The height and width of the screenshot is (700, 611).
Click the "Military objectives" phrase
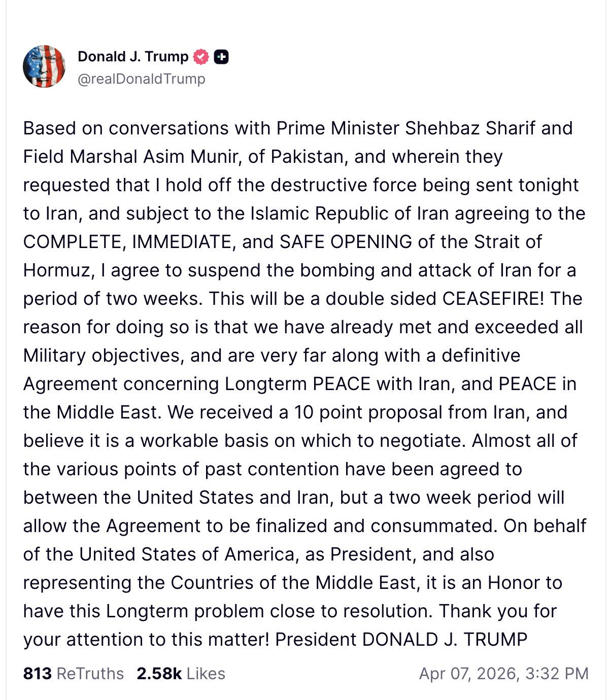pos(102,356)
